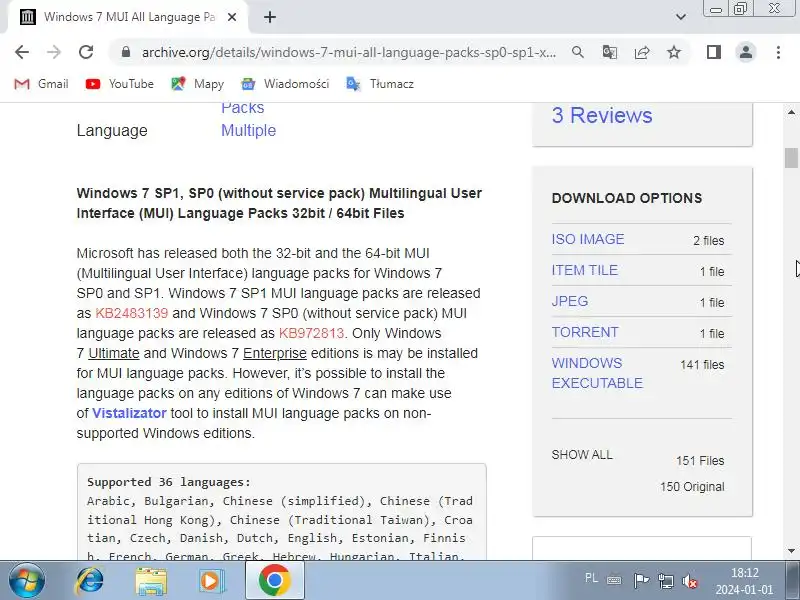Translate this page with Google Translate icon
This screenshot has width=800, height=600.
pos(610,52)
